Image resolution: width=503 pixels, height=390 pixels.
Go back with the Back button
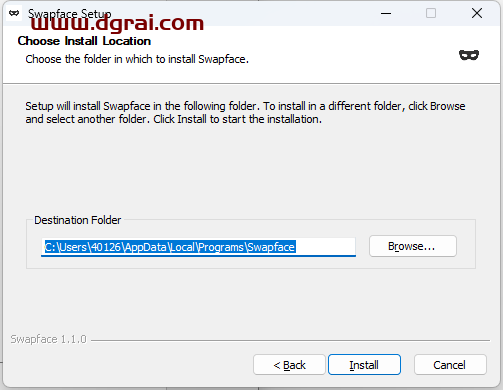pos(289,365)
